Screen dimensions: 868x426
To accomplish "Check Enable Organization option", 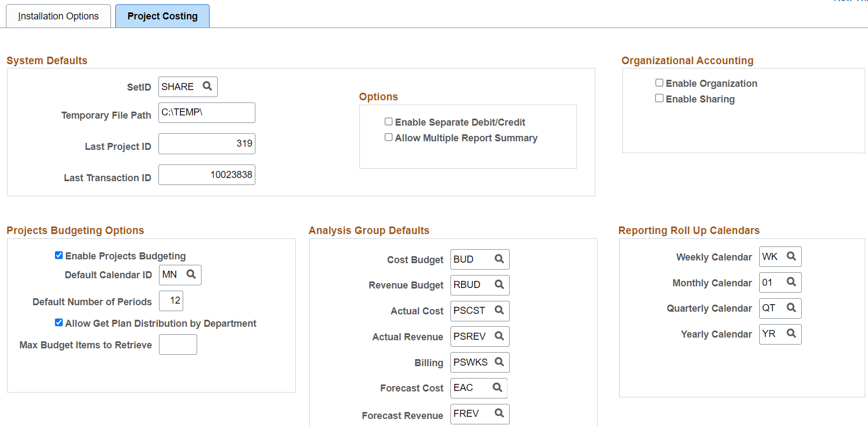I will click(x=659, y=83).
